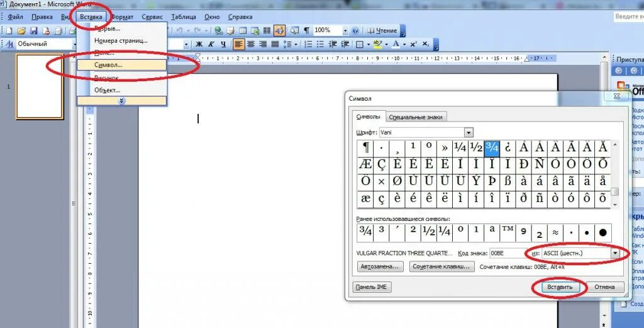Image resolution: width=644 pixels, height=328 pixels.
Task: Apply Superscript x² formatting
Action: [x=414, y=44]
